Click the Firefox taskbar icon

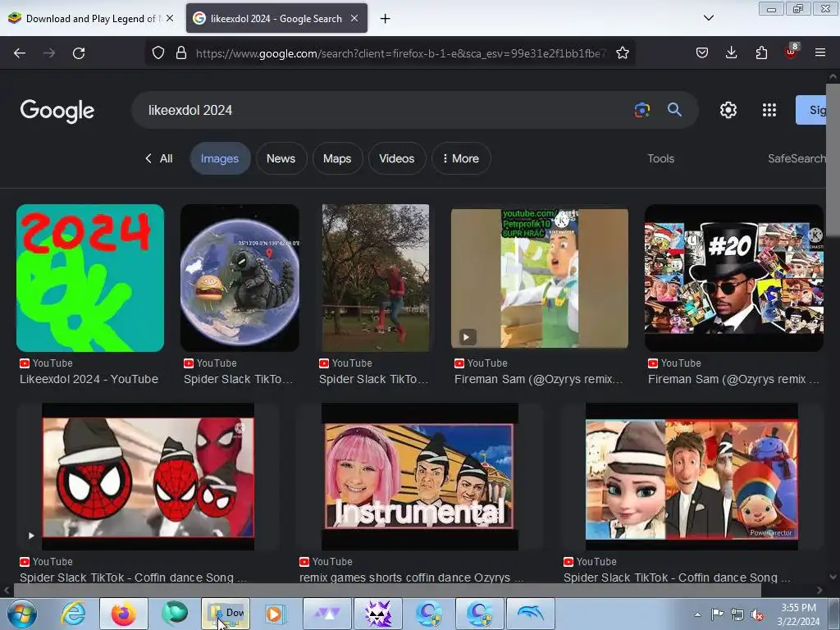[x=123, y=614]
